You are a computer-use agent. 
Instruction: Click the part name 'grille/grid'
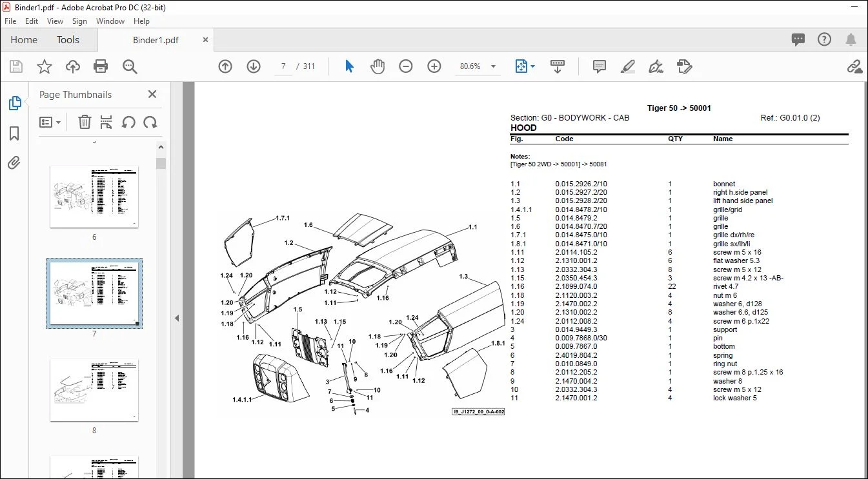coord(727,210)
